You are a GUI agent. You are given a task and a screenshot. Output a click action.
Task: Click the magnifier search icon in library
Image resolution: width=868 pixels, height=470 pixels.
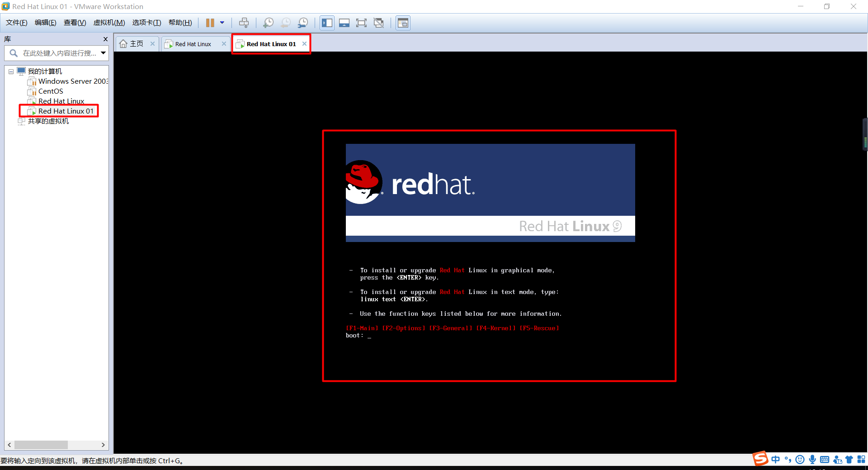point(14,53)
